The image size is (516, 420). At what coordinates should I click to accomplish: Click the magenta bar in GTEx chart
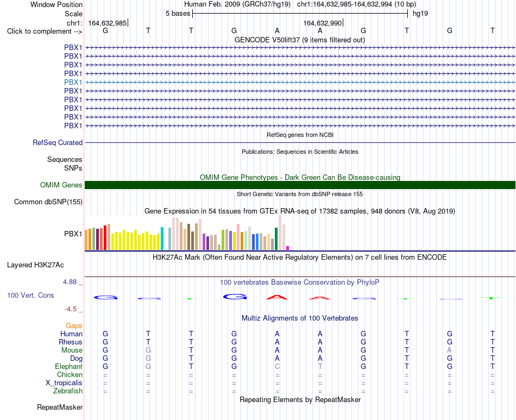click(x=288, y=248)
